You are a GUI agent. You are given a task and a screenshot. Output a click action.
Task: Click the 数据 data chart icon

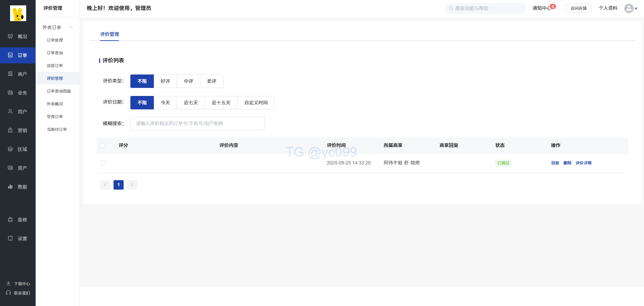[x=10, y=187]
